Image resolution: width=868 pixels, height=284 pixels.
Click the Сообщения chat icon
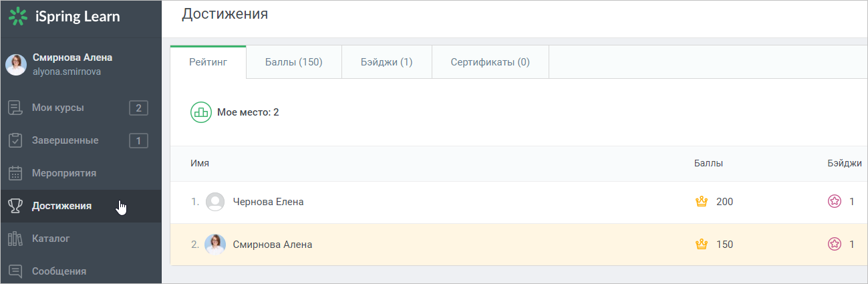(x=15, y=271)
